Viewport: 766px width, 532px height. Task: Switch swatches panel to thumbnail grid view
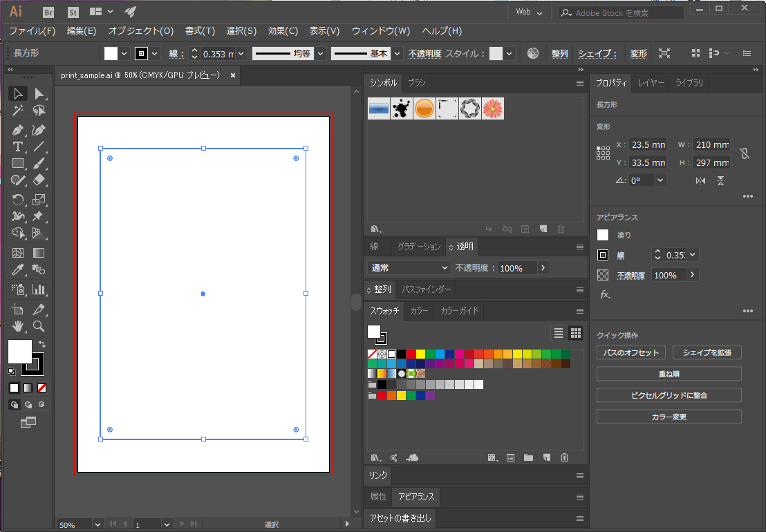[x=575, y=333]
